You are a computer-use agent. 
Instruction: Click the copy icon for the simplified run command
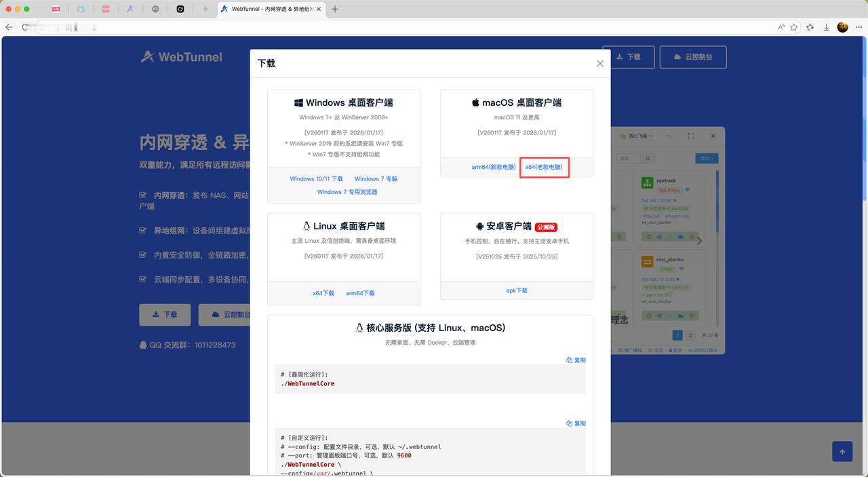576,360
